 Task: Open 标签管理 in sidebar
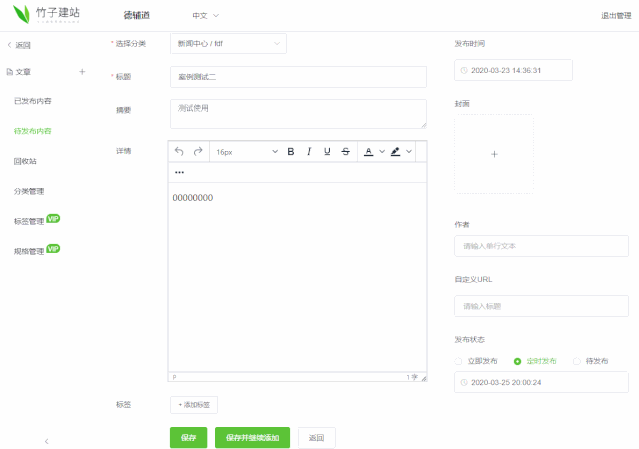(29, 221)
